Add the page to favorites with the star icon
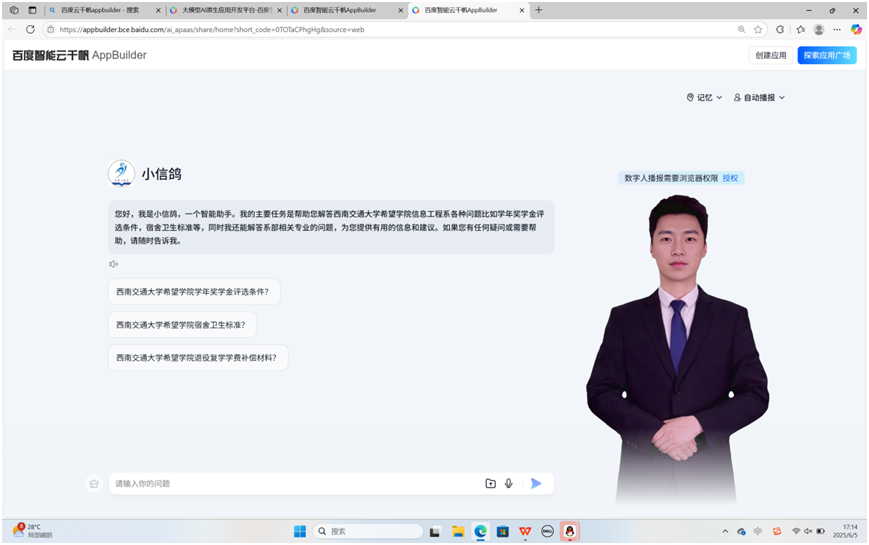869x545 pixels. click(x=758, y=29)
